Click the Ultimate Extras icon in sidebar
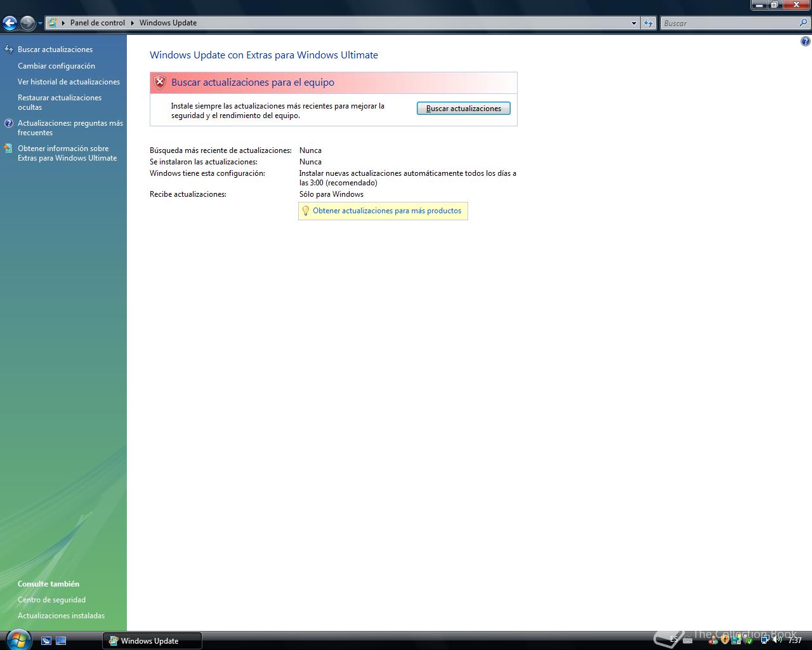The height and width of the screenshot is (650, 812). pos(8,149)
